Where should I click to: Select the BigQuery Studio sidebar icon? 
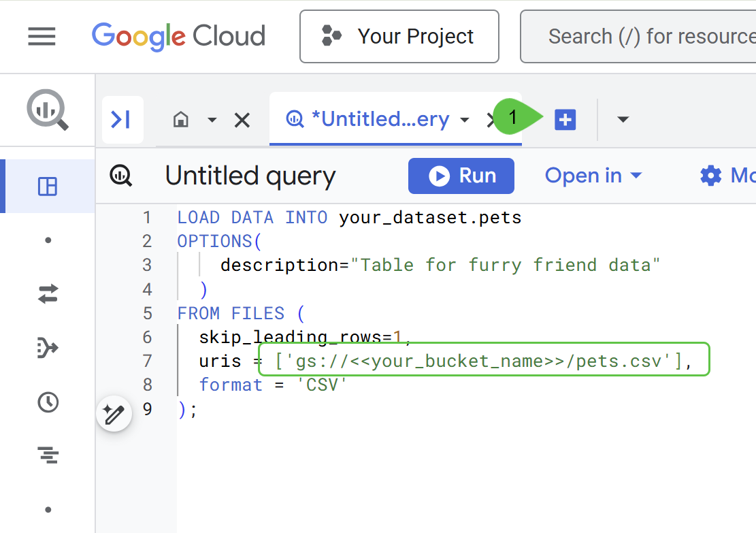(x=47, y=187)
